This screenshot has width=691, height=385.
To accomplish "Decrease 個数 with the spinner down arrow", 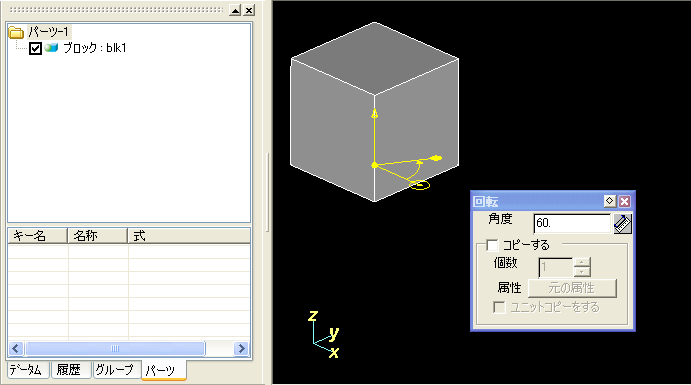I will [582, 272].
